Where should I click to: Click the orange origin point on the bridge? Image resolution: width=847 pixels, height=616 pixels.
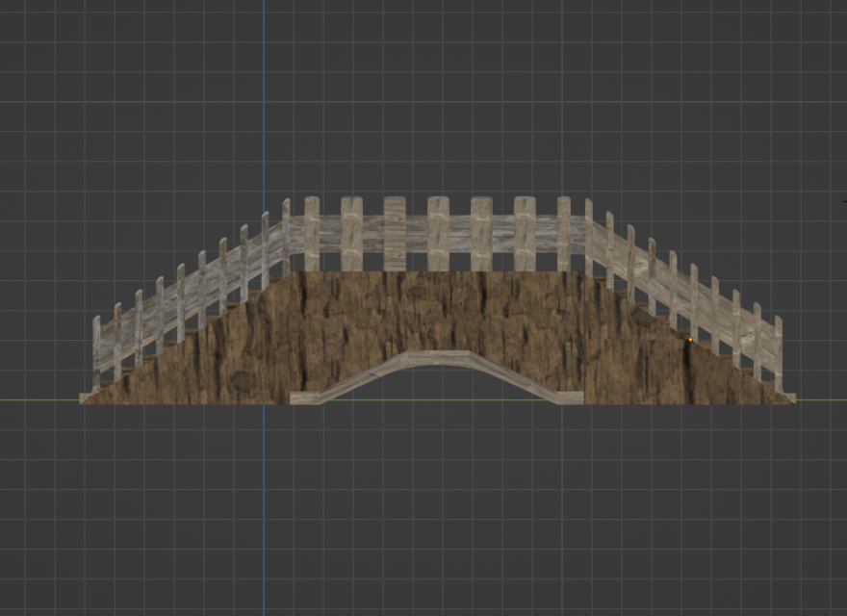tap(690, 340)
